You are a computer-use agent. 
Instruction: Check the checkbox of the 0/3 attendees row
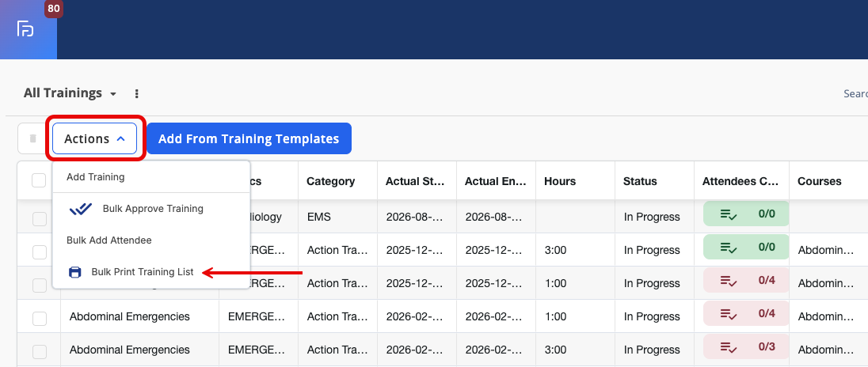[40, 351]
